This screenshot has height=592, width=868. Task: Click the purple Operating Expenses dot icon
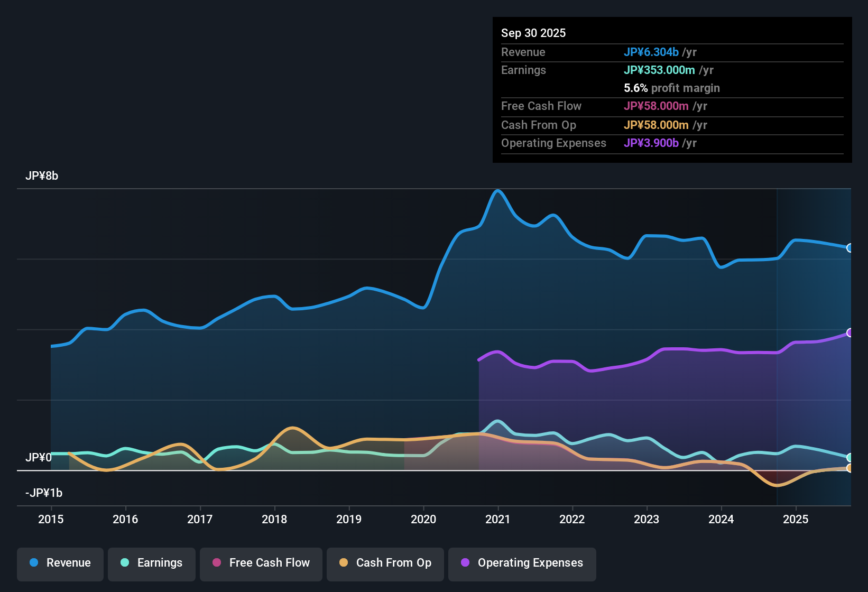[x=465, y=563]
